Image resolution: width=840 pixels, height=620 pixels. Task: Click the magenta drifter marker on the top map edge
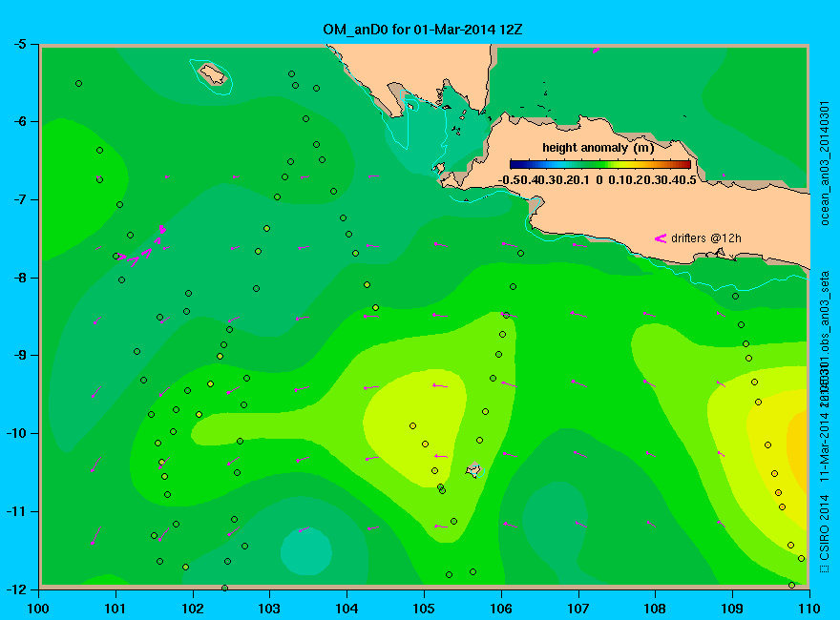(597, 51)
